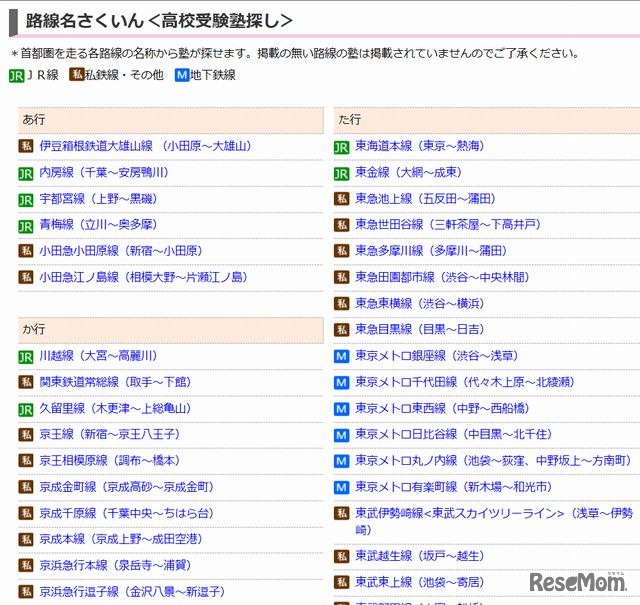640x605 pixels.
Task: Click the 地下鉄線 legend M icon
Action: click(x=182, y=75)
